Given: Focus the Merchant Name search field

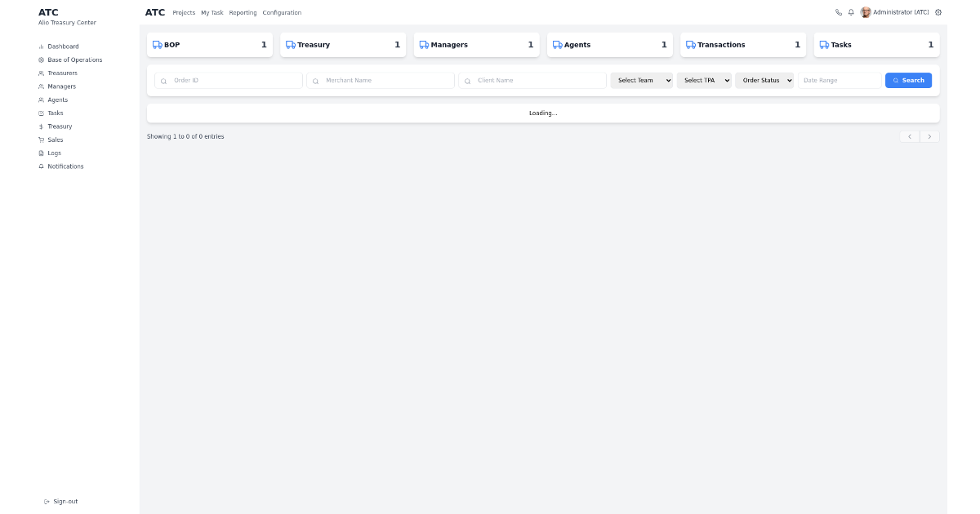Looking at the screenshot, I should tap(380, 80).
